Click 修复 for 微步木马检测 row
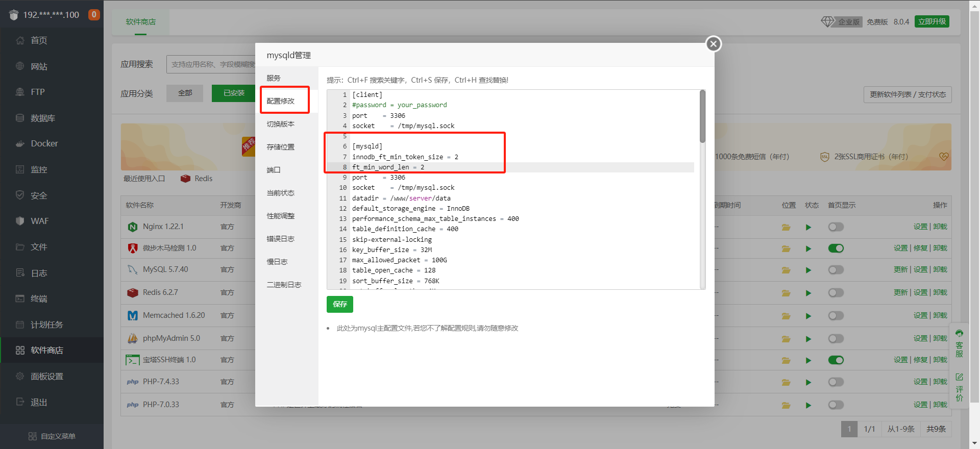 point(921,248)
